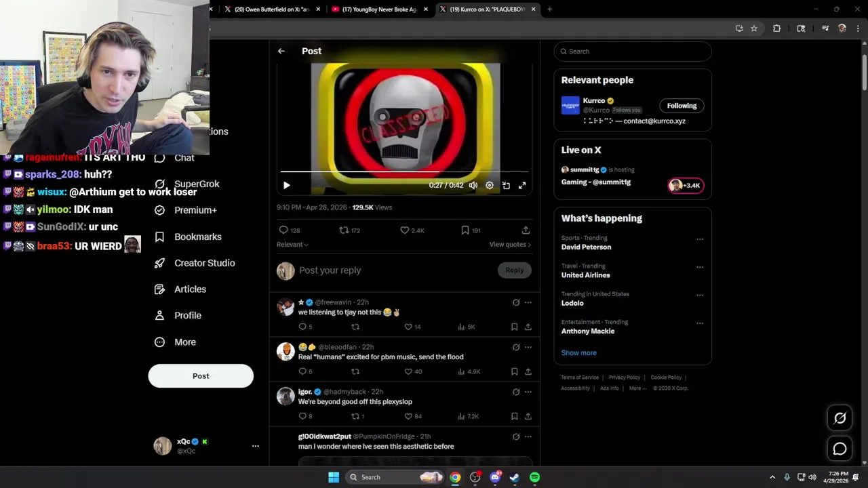This screenshot has height=488, width=868.
Task: Expand video to fullscreen
Action: click(522, 185)
